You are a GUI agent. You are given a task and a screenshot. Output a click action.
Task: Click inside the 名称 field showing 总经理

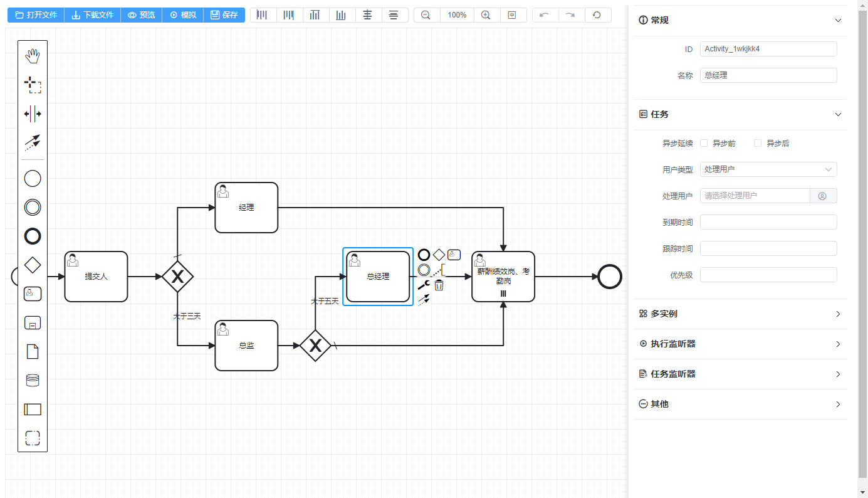[768, 75]
